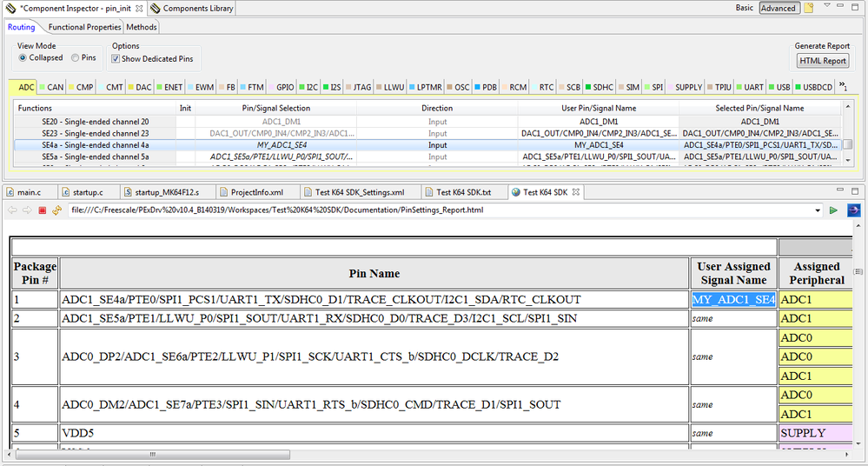
Task: Select the ENET peripheral tab
Action: click(169, 87)
